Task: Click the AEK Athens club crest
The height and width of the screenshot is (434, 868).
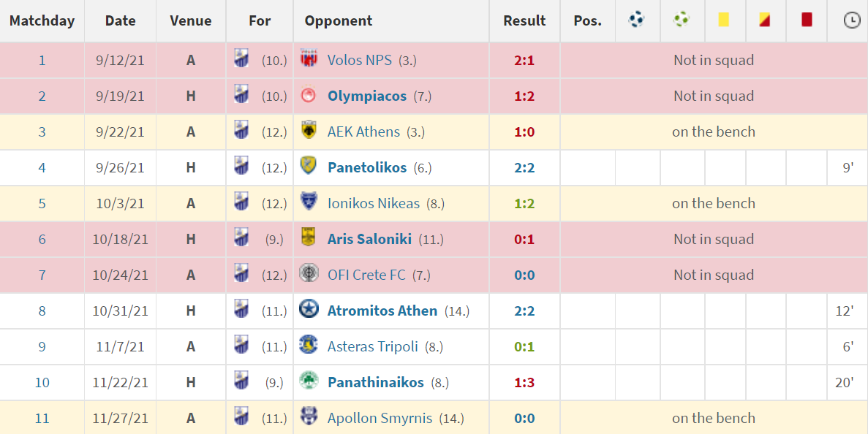Action: [309, 131]
